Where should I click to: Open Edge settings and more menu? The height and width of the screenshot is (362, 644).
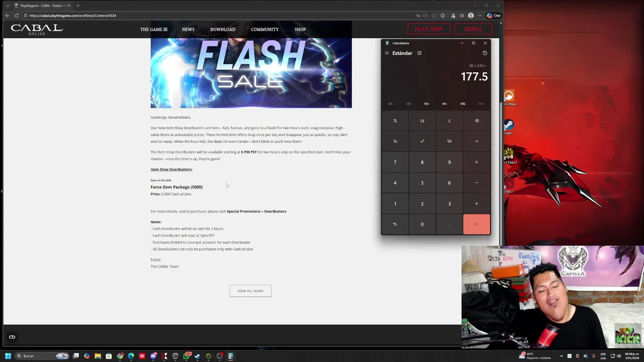point(479,16)
